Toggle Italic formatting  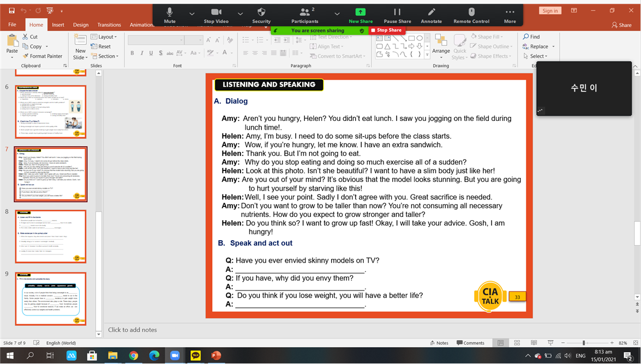[x=141, y=53]
